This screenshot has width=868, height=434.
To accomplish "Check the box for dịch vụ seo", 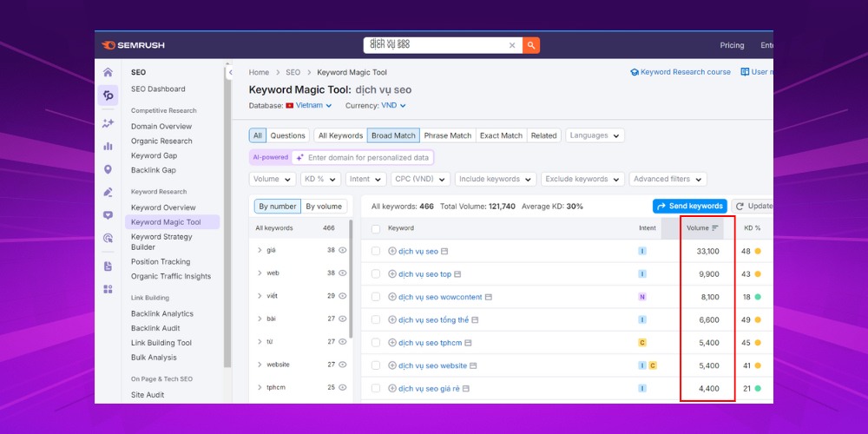I will 376,252.
